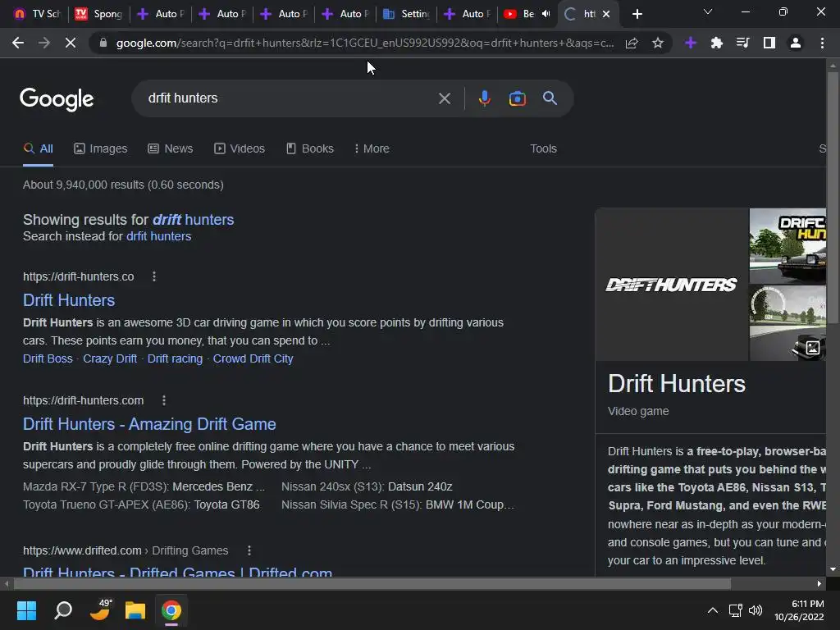
Task: Switch to the Books results tab
Action: 309,148
